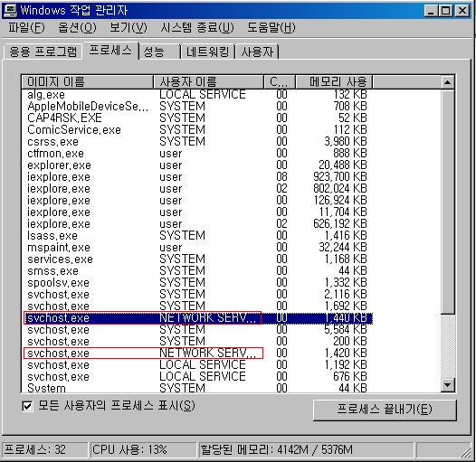476x462 pixels.
Task: Sort by 메모리 사용 column header
Action: click(334, 82)
